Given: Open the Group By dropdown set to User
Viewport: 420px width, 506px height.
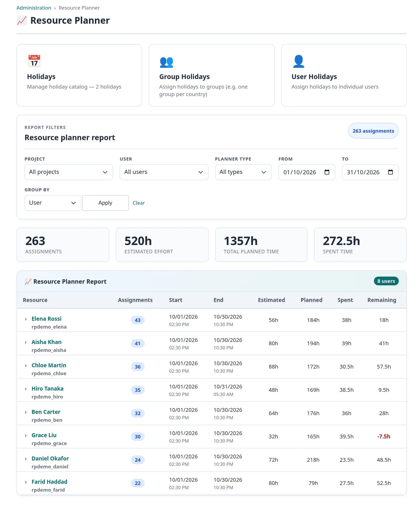Looking at the screenshot, I should tap(53, 203).
